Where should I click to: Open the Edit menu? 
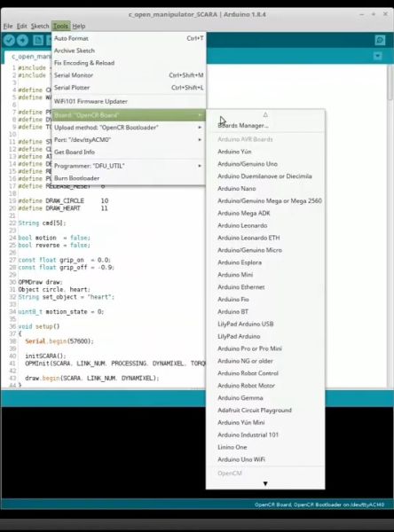(21, 26)
